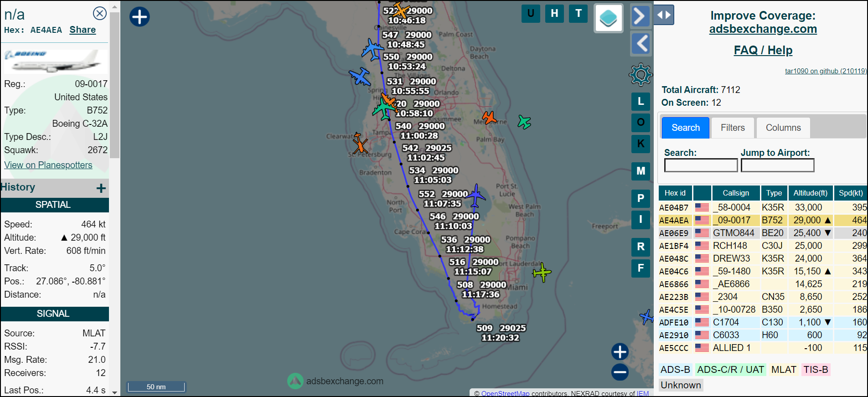Viewport: 868px width, 397px height.
Task: Switch to the Search tab
Action: click(x=685, y=128)
